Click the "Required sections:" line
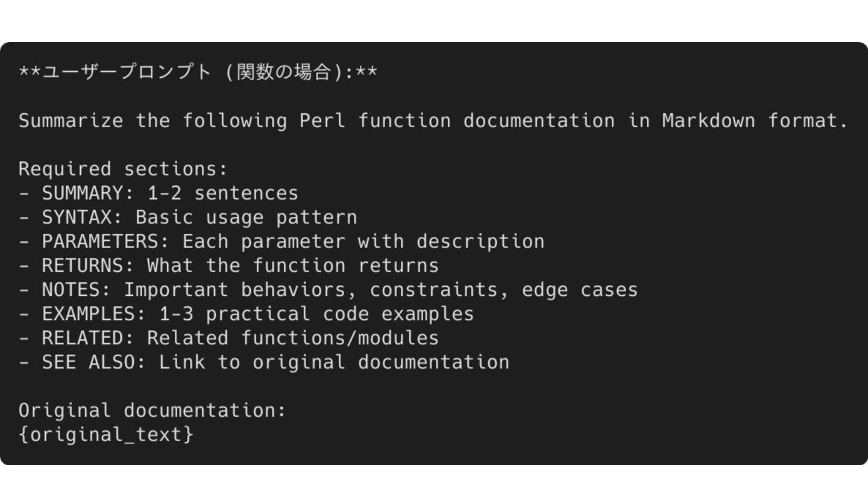Viewport: 868px width, 488px height. click(x=123, y=169)
